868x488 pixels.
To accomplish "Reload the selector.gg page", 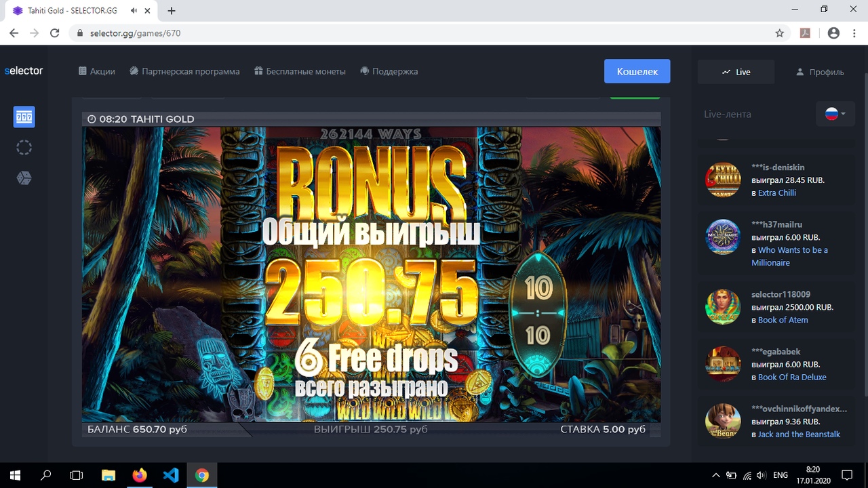I will point(56,33).
